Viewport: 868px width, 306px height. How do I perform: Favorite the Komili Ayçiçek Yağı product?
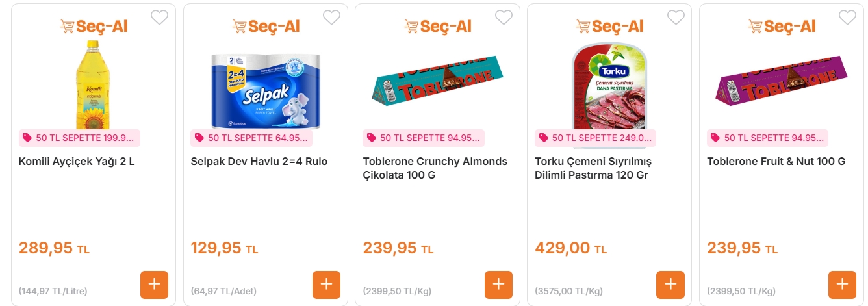click(x=159, y=18)
